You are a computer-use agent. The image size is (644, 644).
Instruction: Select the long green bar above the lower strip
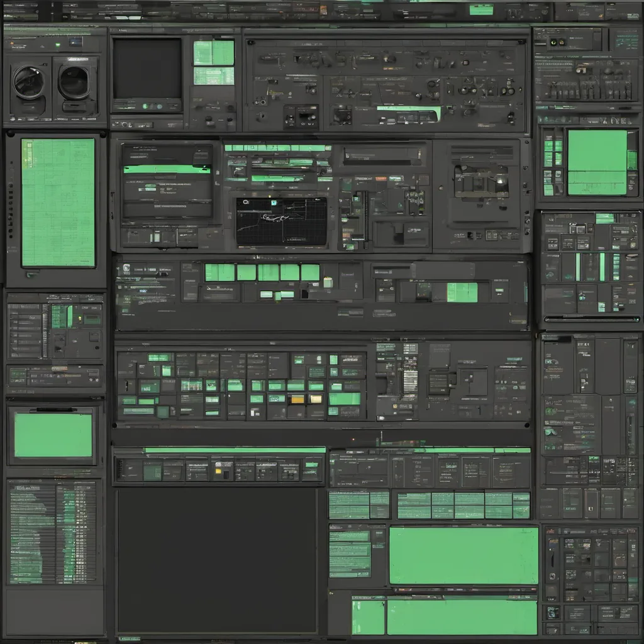235,450
